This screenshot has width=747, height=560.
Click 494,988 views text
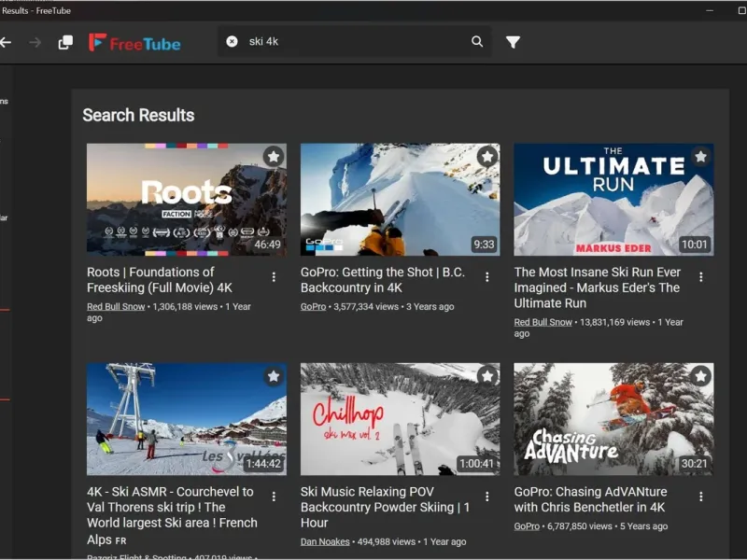click(387, 542)
